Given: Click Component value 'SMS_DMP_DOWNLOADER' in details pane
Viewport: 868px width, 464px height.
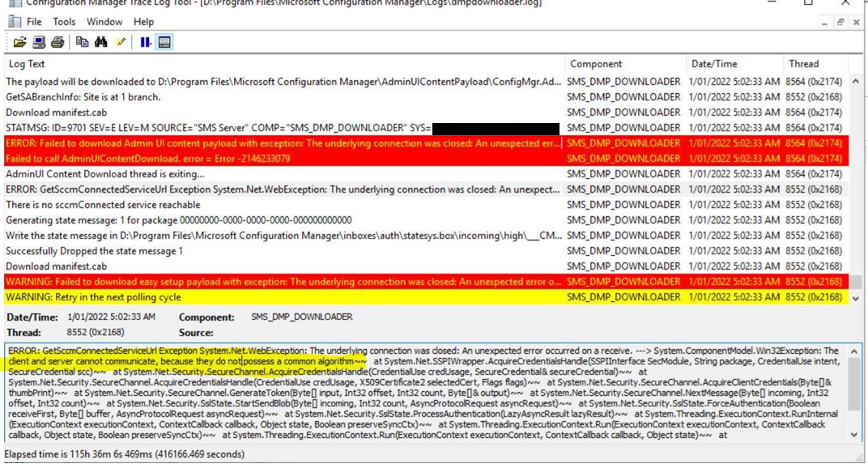Looking at the screenshot, I should (302, 317).
